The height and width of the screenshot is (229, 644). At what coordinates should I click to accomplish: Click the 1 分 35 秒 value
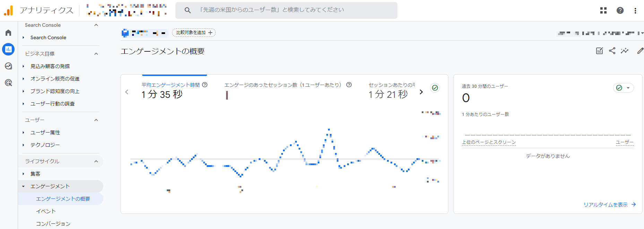[x=162, y=94]
